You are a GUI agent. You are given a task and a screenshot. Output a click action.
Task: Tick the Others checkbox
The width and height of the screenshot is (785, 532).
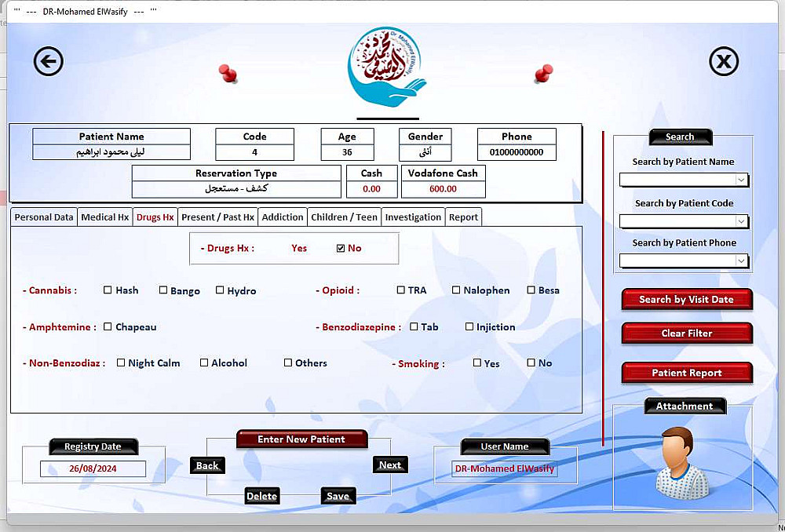click(x=288, y=363)
